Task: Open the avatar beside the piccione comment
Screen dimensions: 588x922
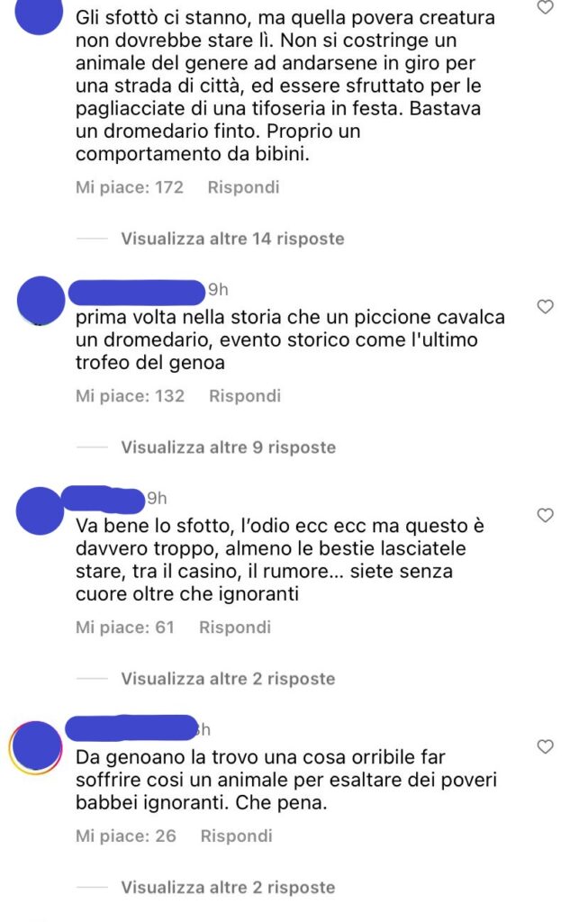Action: pos(40,301)
